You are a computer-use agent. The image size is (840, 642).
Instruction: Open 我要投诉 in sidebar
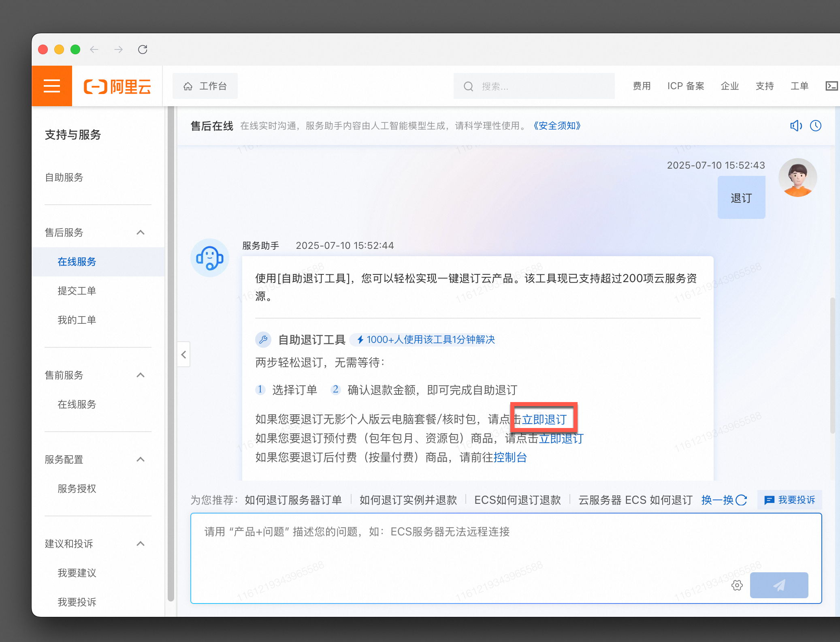tap(77, 602)
